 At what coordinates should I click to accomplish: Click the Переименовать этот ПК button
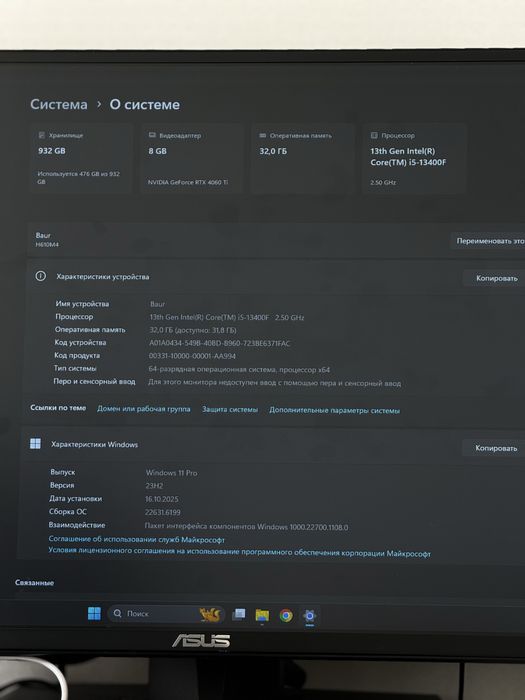click(x=488, y=241)
